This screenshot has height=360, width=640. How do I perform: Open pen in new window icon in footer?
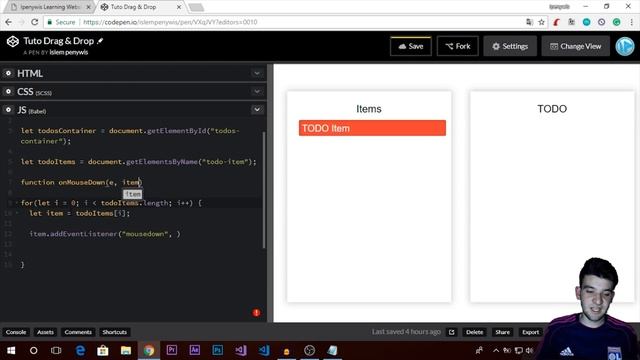451,332
